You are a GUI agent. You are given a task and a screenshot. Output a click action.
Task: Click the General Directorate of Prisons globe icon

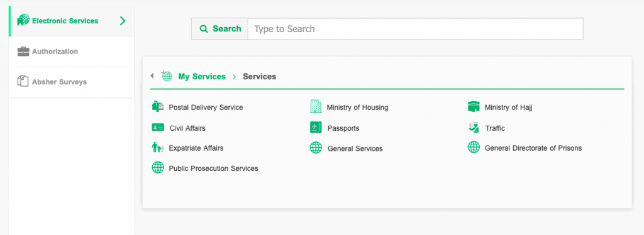point(474,147)
